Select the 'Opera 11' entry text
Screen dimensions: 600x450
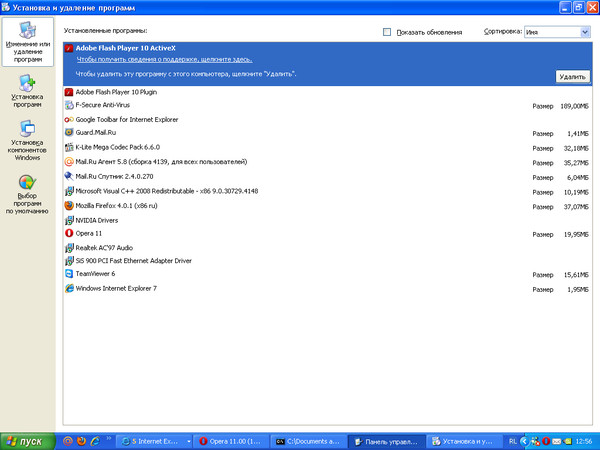pos(89,233)
